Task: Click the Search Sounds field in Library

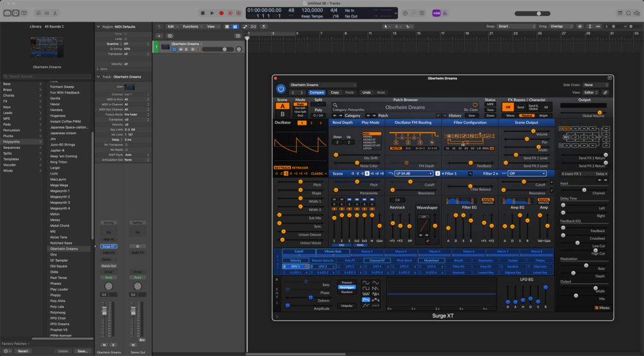Action: [46, 76]
